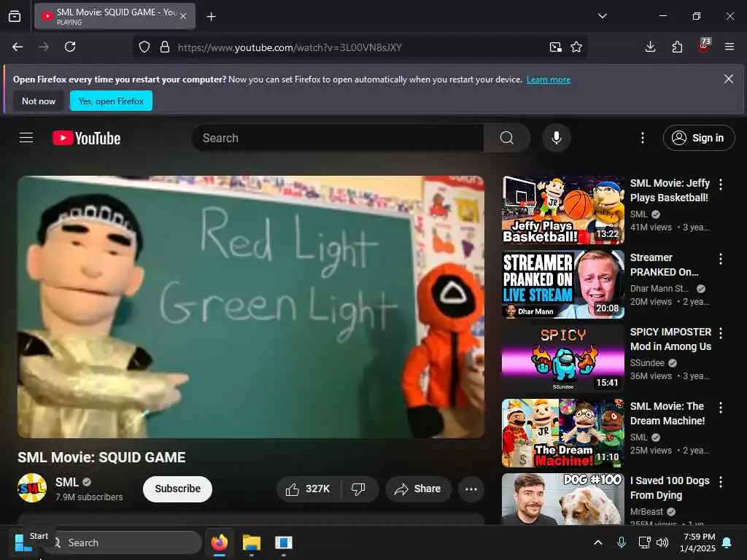Open volume speaker tray icon
747x560 pixels.
(662, 542)
